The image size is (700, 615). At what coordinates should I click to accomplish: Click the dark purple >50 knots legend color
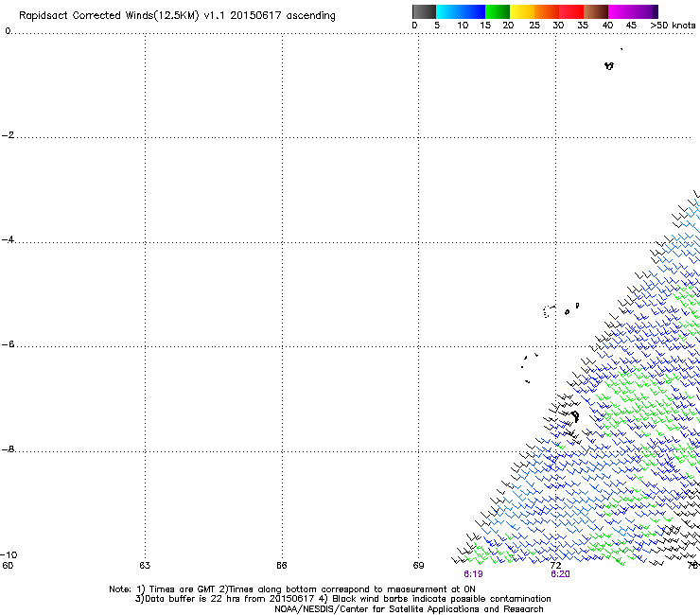[x=656, y=11]
